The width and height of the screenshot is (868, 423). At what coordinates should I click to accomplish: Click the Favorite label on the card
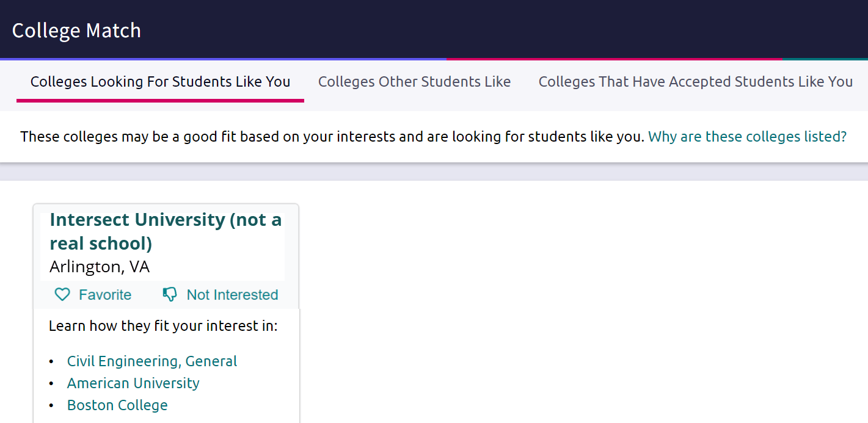tap(104, 294)
